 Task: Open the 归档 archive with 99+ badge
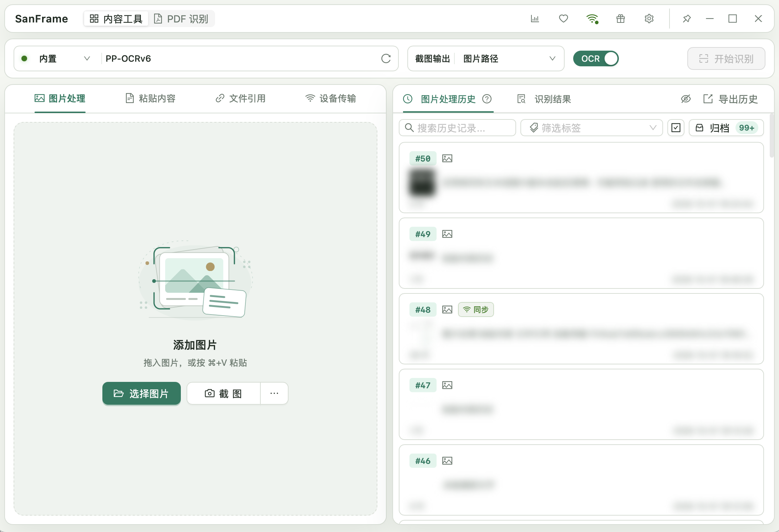(x=726, y=128)
